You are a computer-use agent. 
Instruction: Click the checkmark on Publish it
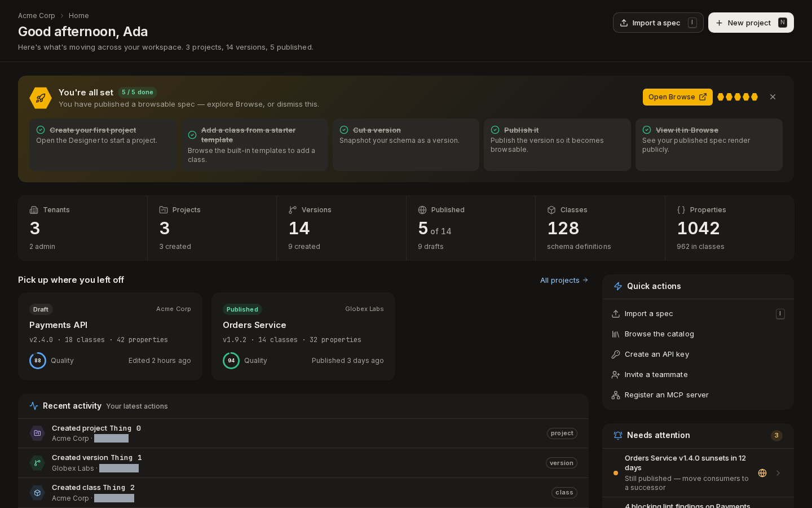pos(495,130)
